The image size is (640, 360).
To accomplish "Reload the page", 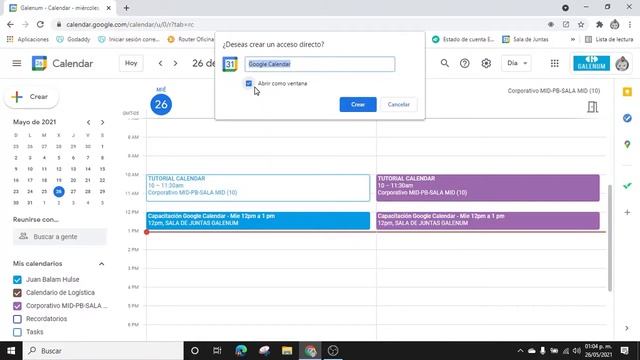I will (x=40, y=24).
